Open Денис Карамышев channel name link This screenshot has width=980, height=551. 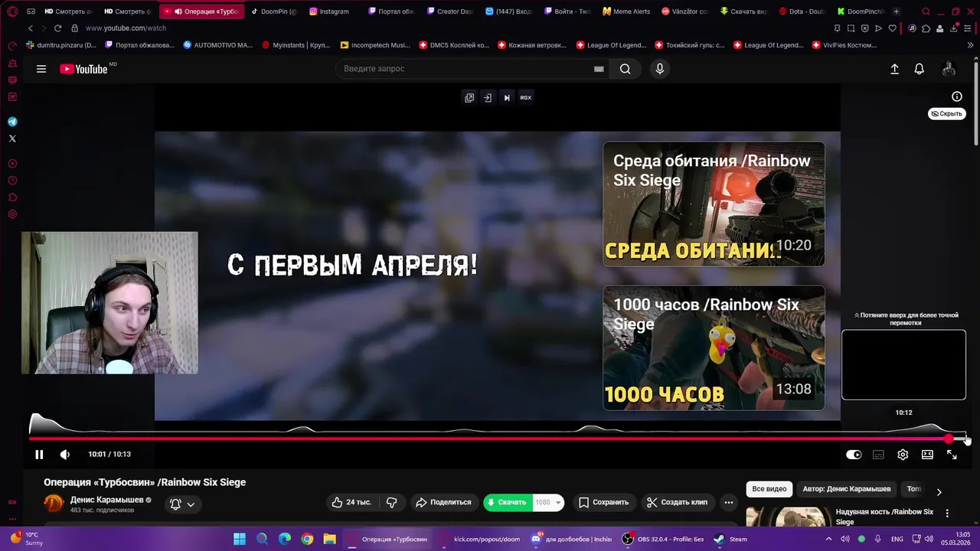(x=106, y=500)
